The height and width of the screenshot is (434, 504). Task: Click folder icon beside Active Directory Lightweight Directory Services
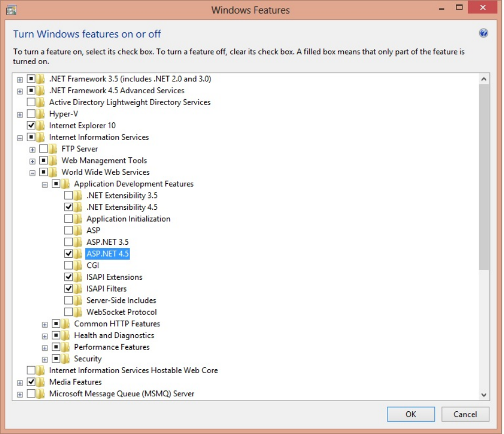[x=40, y=102]
